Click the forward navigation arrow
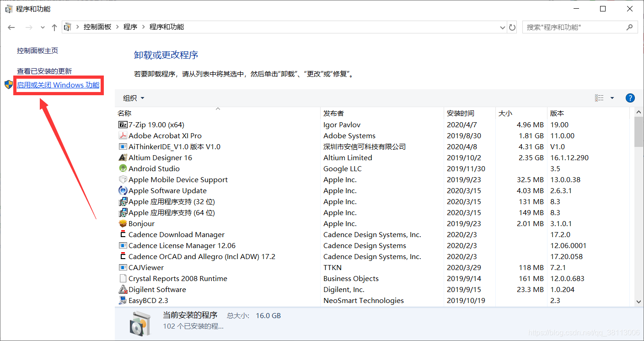The image size is (644, 341). 29,27
